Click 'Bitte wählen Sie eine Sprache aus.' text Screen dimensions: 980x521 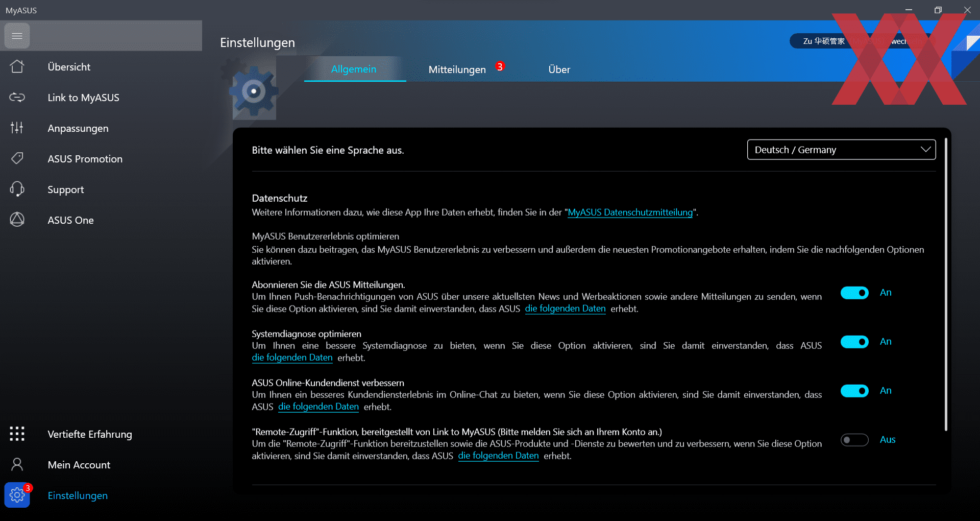tap(328, 150)
